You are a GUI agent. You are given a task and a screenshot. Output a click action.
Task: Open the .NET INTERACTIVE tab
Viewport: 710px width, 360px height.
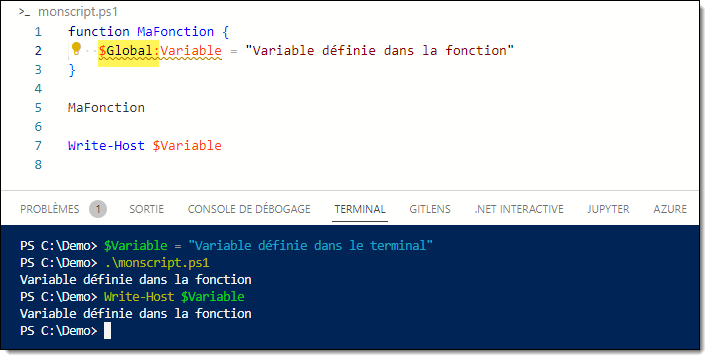[519, 209]
